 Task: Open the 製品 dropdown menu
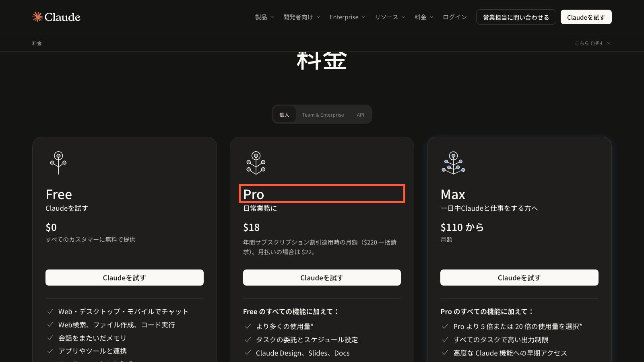coord(264,17)
